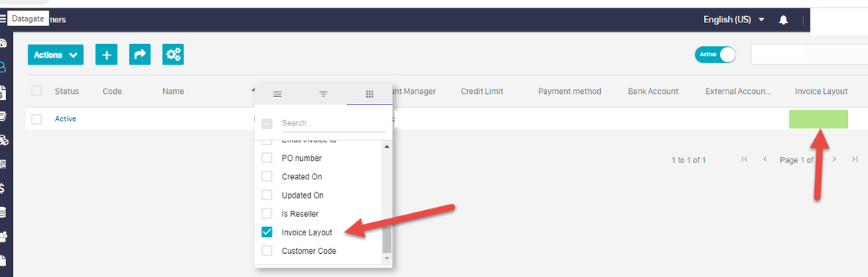Open the Customers sidebar icon
This screenshot has width=868, height=277.
3,68
